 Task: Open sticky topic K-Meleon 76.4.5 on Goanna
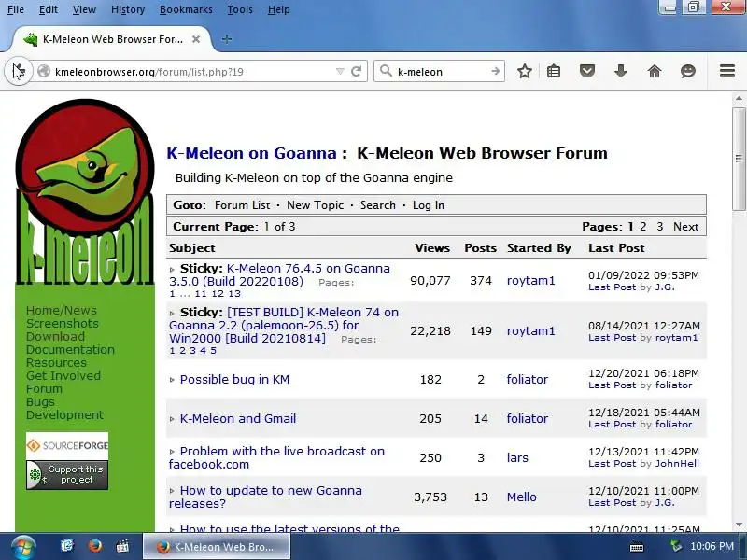pyautogui.click(x=279, y=274)
